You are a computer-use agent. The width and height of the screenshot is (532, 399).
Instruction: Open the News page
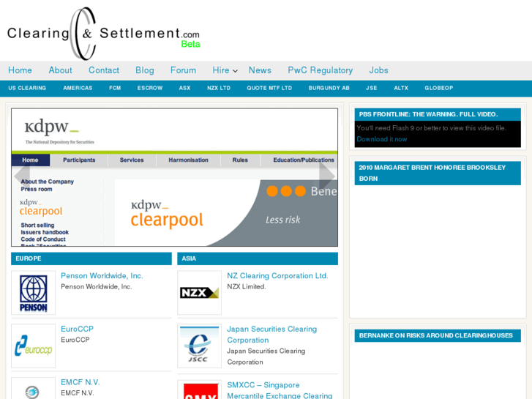click(x=260, y=70)
